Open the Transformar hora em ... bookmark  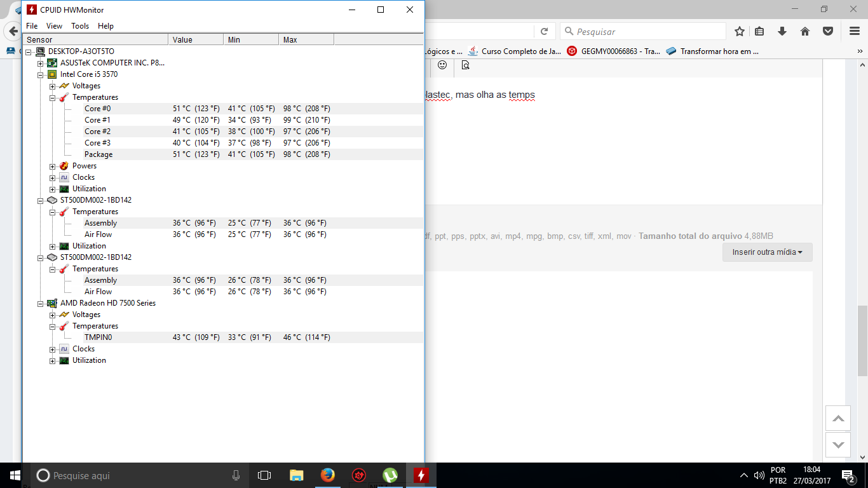pyautogui.click(x=712, y=51)
